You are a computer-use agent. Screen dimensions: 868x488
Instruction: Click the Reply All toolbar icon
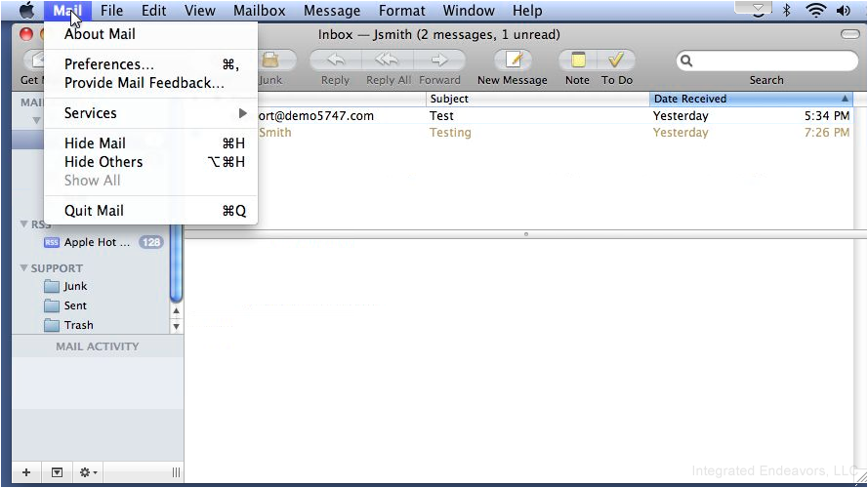[387, 60]
